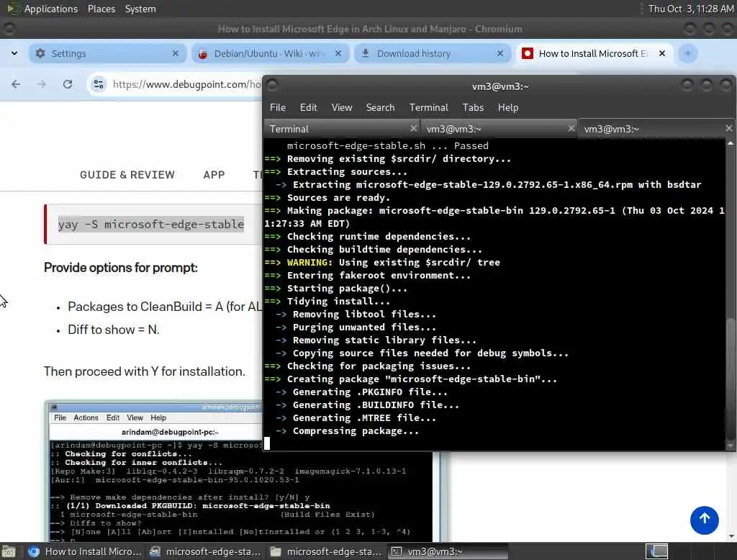The image size is (737, 560).
Task: Switch to the Download history tab
Action: click(x=433, y=53)
